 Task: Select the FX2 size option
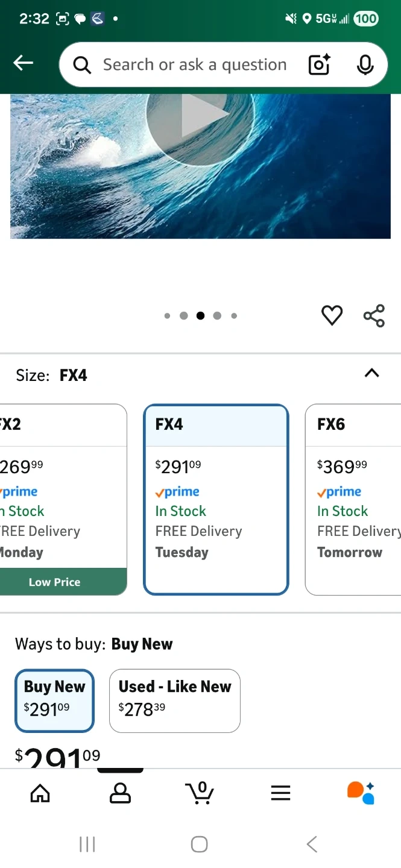click(x=60, y=499)
